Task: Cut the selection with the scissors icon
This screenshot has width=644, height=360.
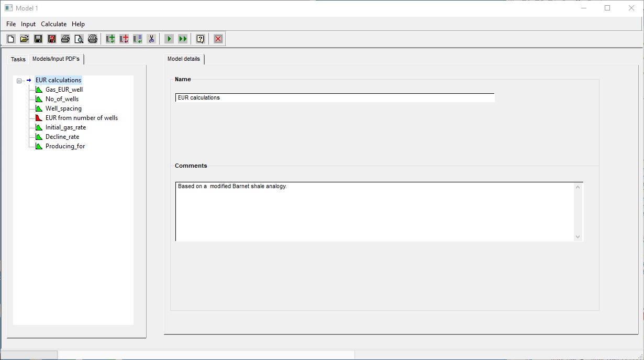Action: pos(151,39)
